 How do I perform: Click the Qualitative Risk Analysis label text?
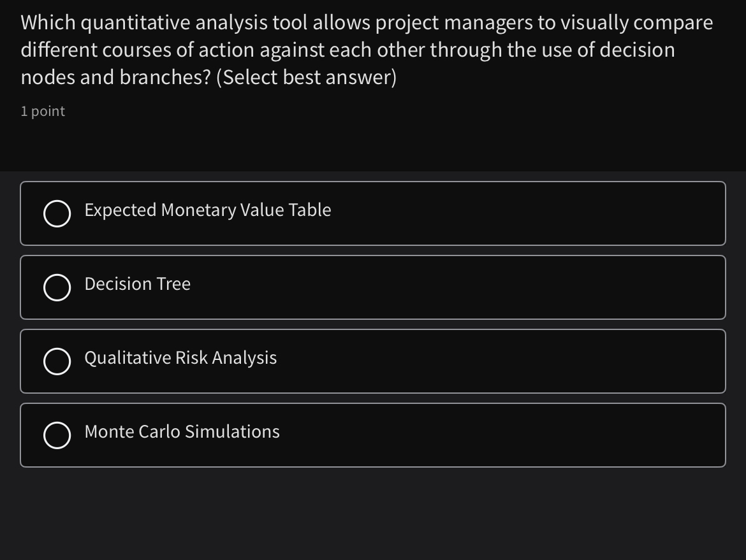click(180, 359)
